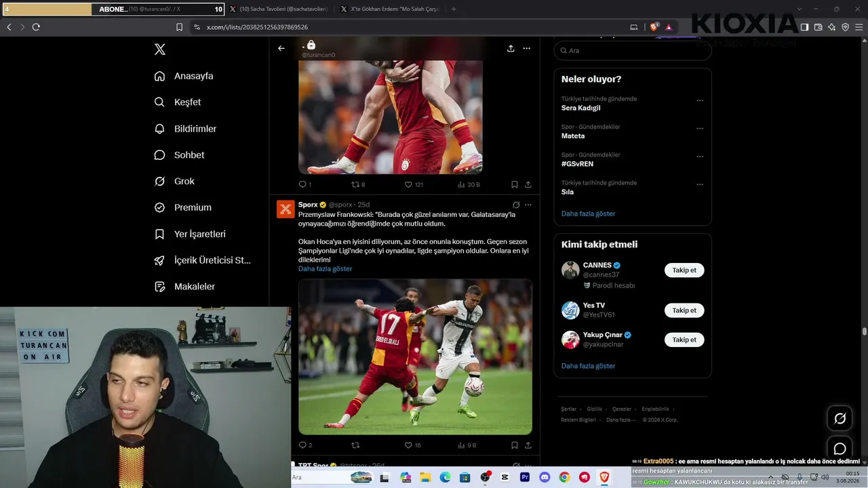Screen dimensions: 868x488
Task: Expand Sporx post with Daha fazla göster
Action: [x=325, y=269]
